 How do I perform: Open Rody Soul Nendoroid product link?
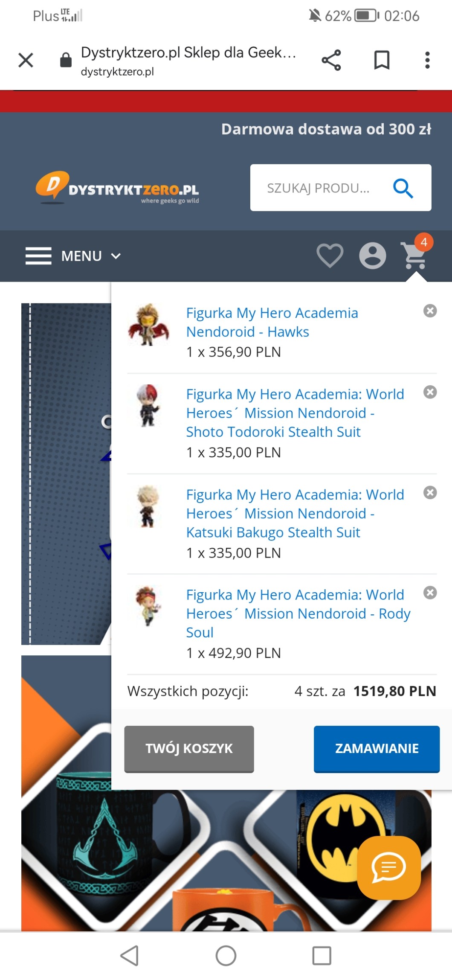pyautogui.click(x=298, y=614)
